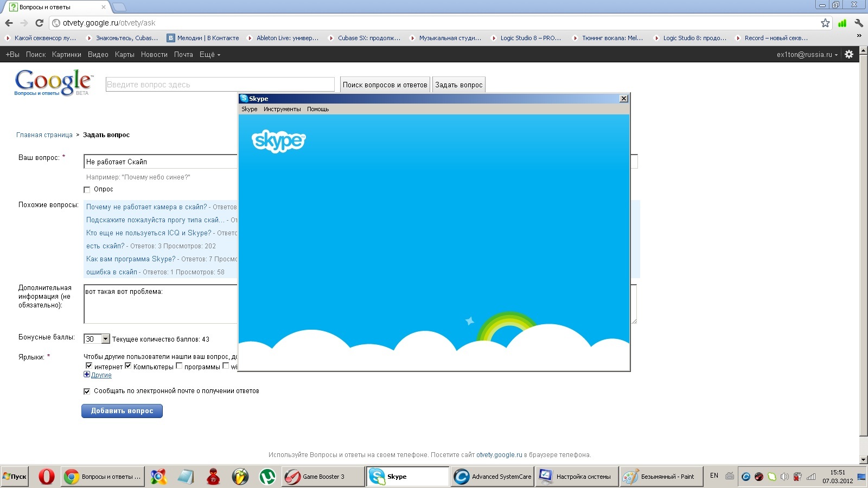Open Почта in the Google bar
The image size is (868, 488).
pyautogui.click(x=183, y=54)
